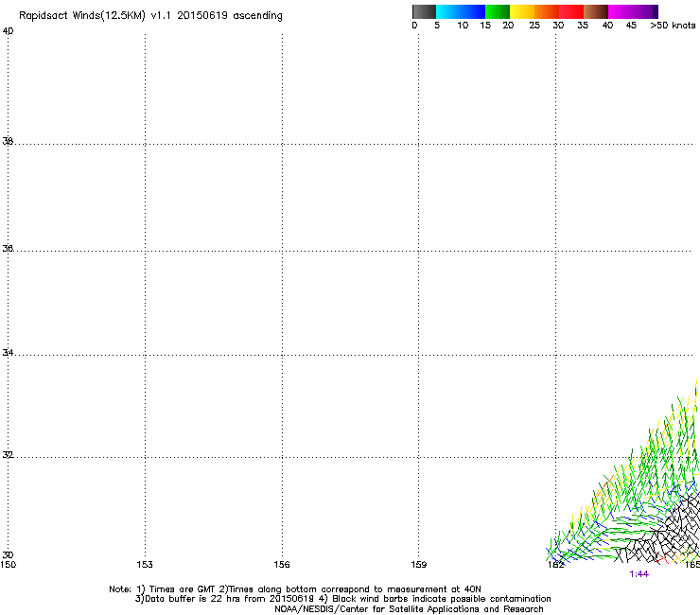This screenshot has height=615, width=700.
Task: Click longitude label 162
Action: tap(556, 565)
